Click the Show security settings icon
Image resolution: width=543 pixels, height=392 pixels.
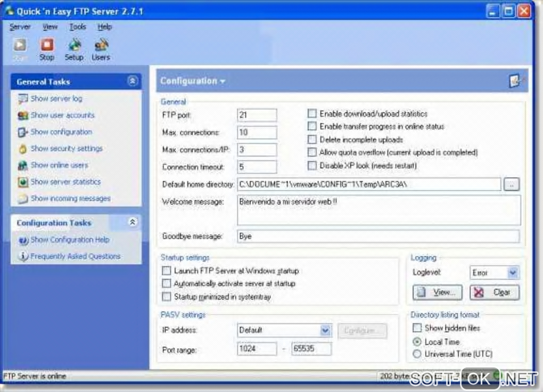point(23,149)
